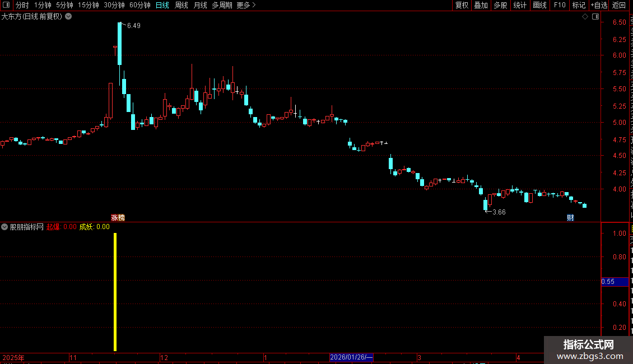The width and height of the screenshot is (633, 364).
Task: Select the 30分钟 period tab
Action: click(114, 5)
